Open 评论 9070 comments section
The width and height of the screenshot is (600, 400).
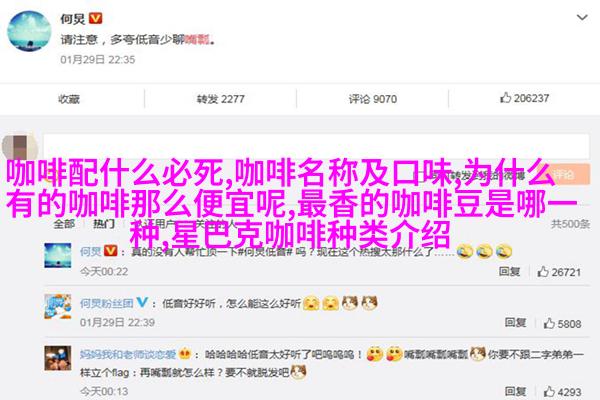click(x=373, y=99)
